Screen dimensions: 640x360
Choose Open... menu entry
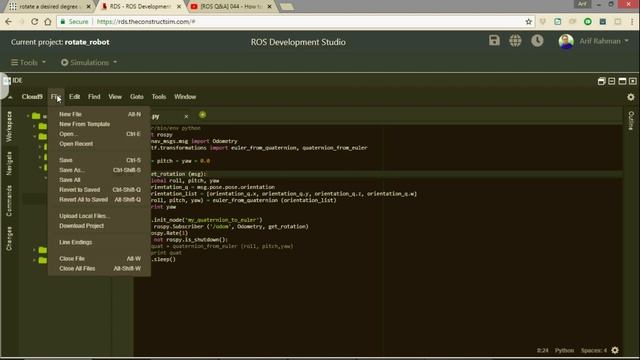(x=100, y=134)
